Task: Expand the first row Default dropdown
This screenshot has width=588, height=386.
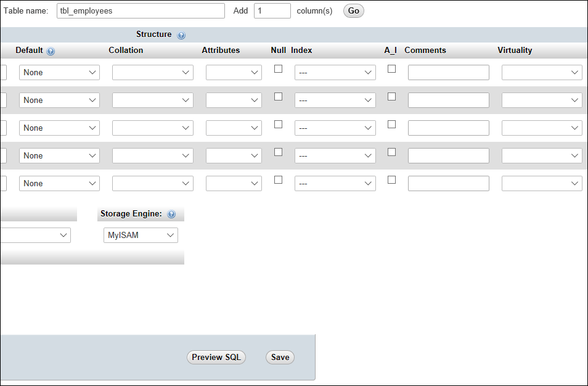Action: click(59, 73)
